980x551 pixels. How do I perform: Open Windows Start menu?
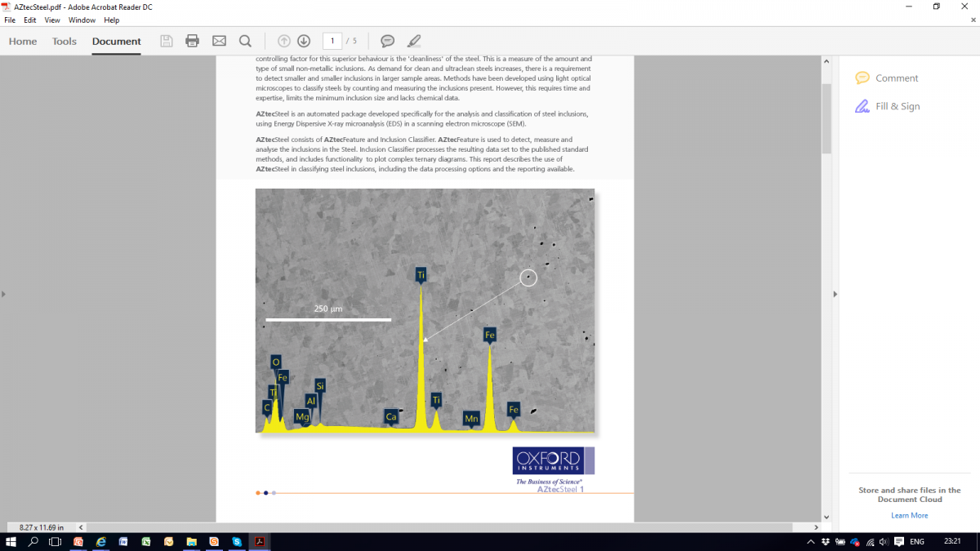pyautogui.click(x=11, y=541)
